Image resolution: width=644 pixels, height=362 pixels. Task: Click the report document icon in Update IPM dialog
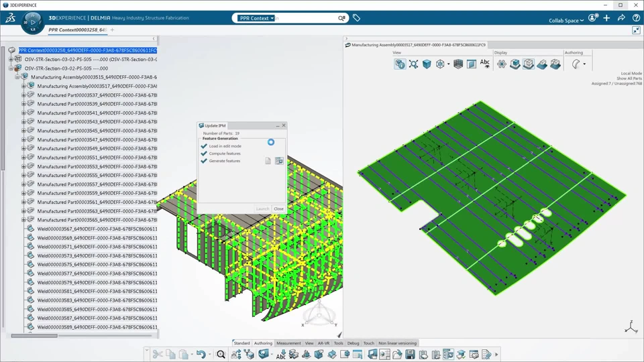(268, 161)
